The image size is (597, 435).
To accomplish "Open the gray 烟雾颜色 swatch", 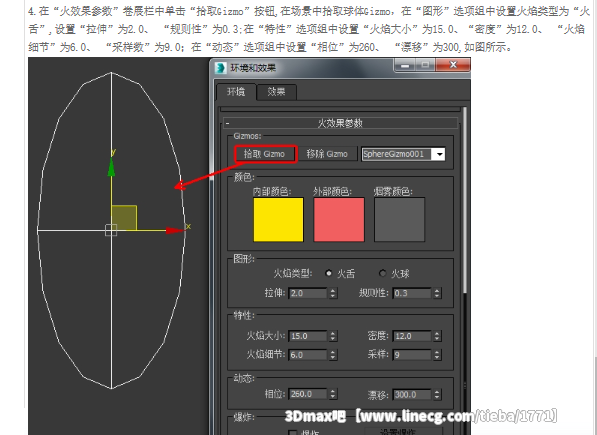I will coord(399,219).
